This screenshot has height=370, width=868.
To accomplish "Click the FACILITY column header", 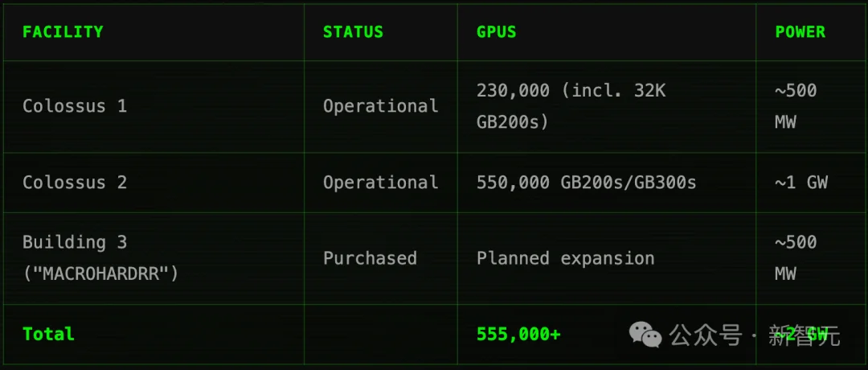I will point(63,32).
